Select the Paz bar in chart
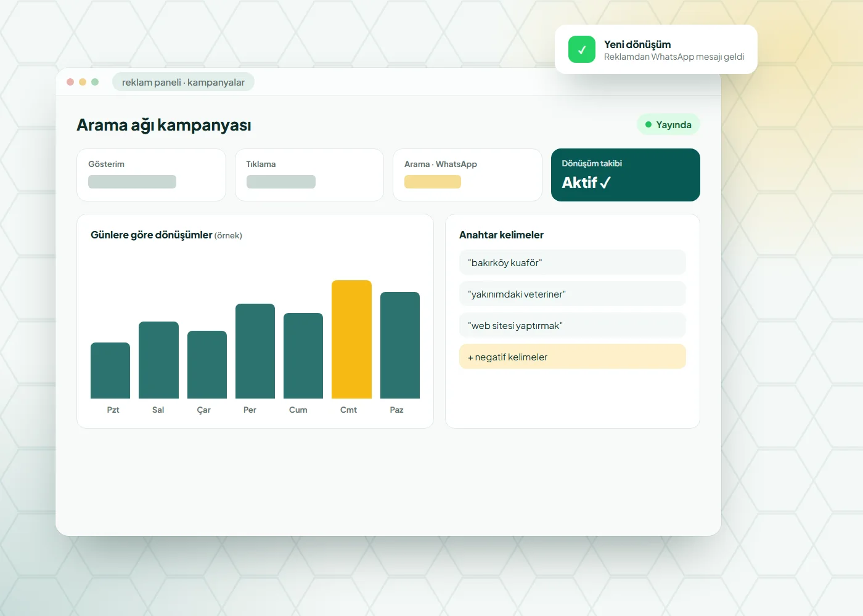The height and width of the screenshot is (616, 863). click(x=400, y=345)
